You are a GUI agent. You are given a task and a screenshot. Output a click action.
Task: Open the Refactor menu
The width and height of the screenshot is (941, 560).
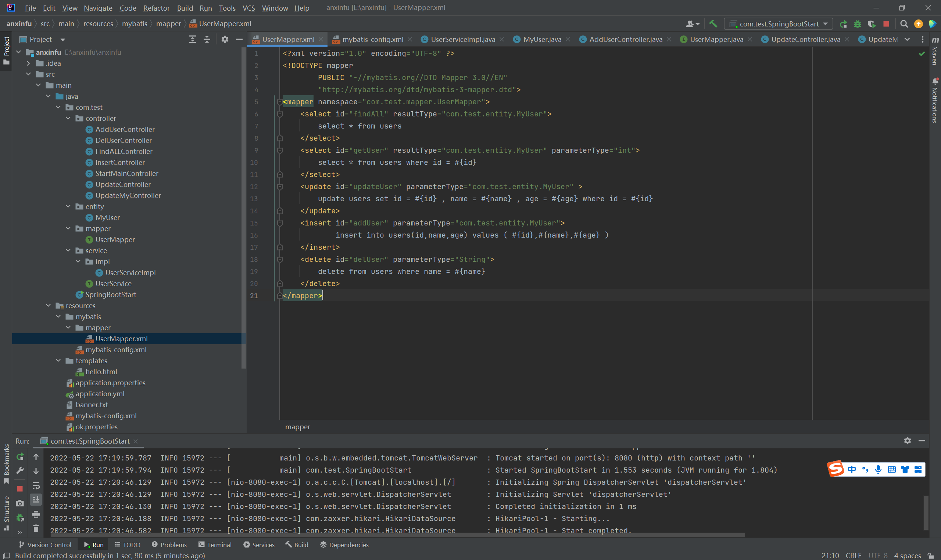tap(156, 8)
